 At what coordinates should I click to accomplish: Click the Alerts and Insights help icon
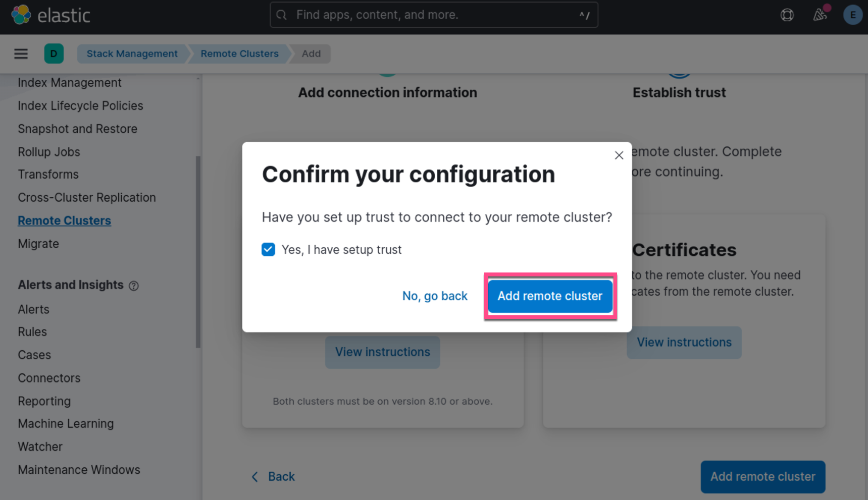pyautogui.click(x=134, y=286)
